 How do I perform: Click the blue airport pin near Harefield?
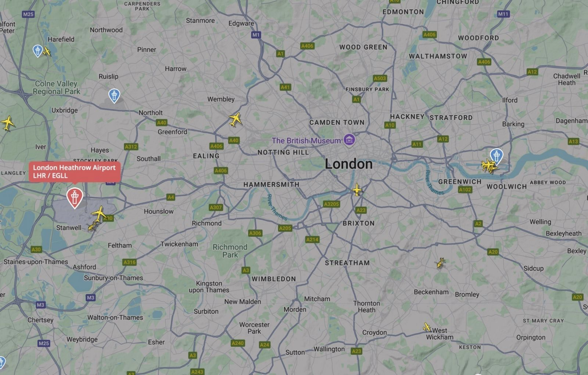click(x=37, y=51)
